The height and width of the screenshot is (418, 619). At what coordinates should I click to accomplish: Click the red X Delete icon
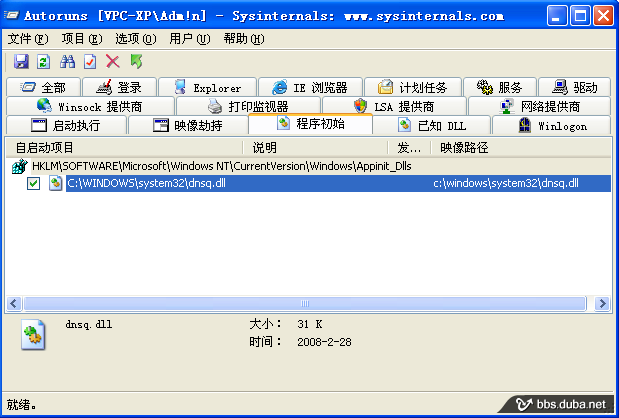pyautogui.click(x=113, y=62)
